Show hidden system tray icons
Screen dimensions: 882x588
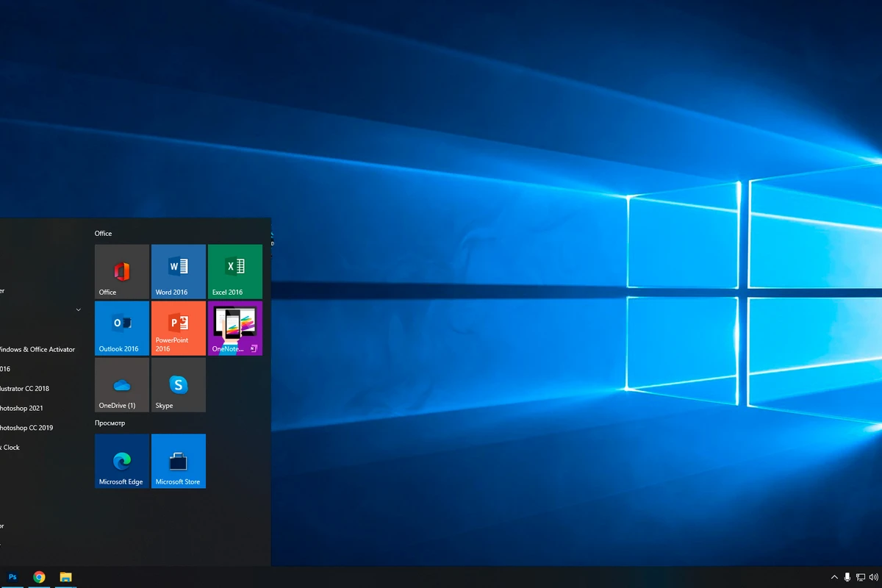(x=834, y=578)
